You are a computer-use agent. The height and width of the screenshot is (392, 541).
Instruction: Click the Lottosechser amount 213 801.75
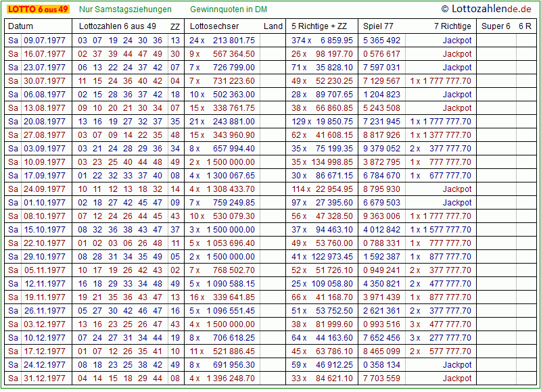coord(233,41)
